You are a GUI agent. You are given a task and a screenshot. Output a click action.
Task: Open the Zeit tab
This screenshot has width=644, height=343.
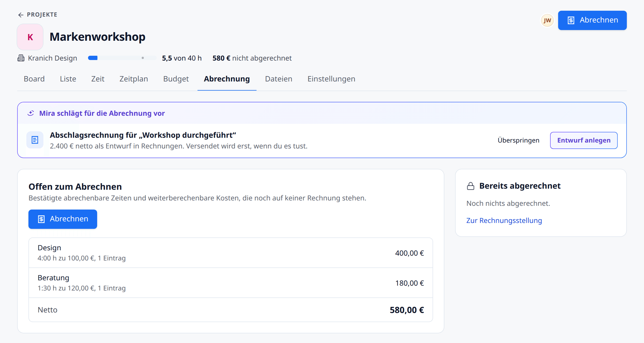click(98, 79)
